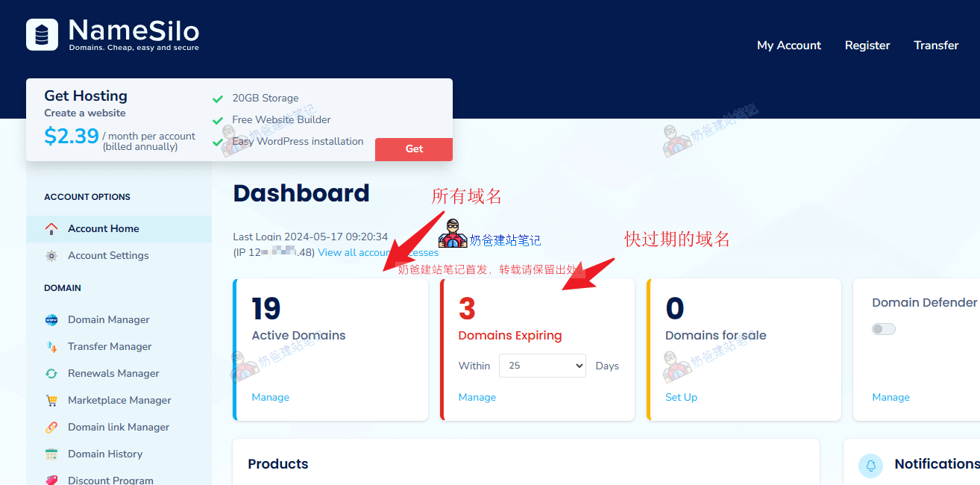This screenshot has height=485, width=980.
Task: Select Transfer in the top navigation
Action: coord(936,46)
